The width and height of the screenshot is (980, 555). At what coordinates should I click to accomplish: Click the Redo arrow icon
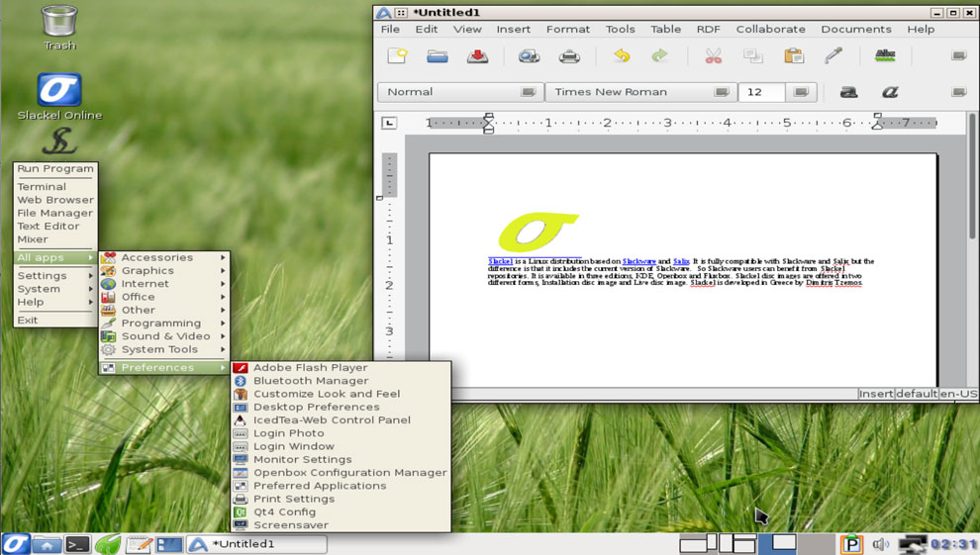(x=659, y=56)
